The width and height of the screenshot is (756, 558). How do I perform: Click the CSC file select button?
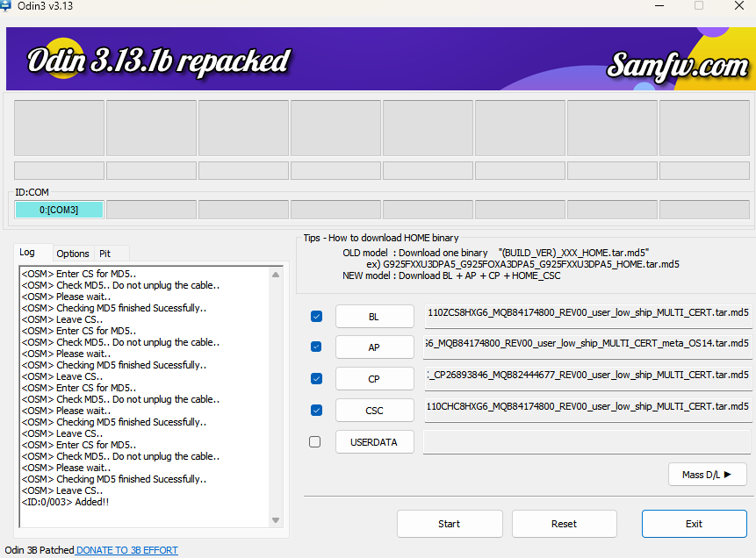coord(374,410)
